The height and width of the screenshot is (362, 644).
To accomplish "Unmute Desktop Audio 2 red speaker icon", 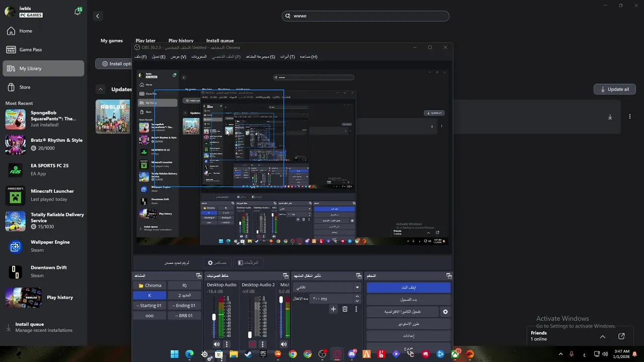I will 252,344.
